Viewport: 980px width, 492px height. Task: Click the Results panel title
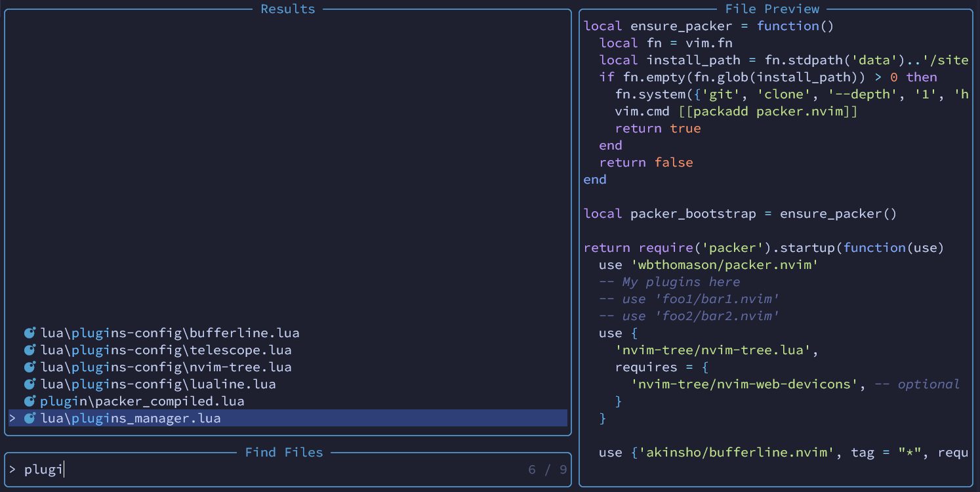click(288, 9)
